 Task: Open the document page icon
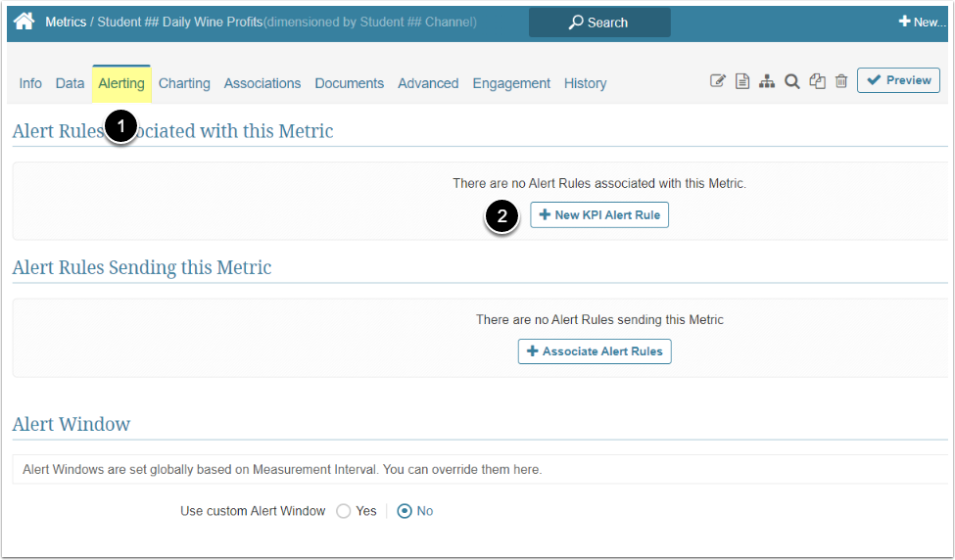coord(742,81)
